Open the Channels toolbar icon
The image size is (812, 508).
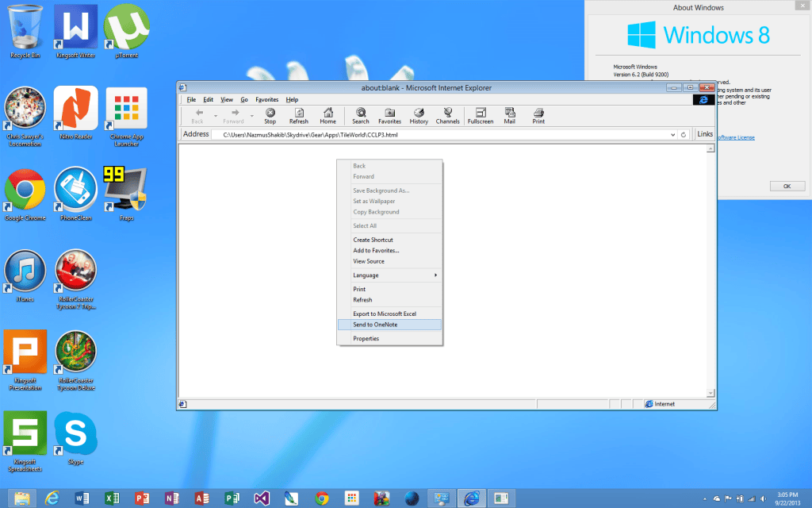pyautogui.click(x=448, y=116)
